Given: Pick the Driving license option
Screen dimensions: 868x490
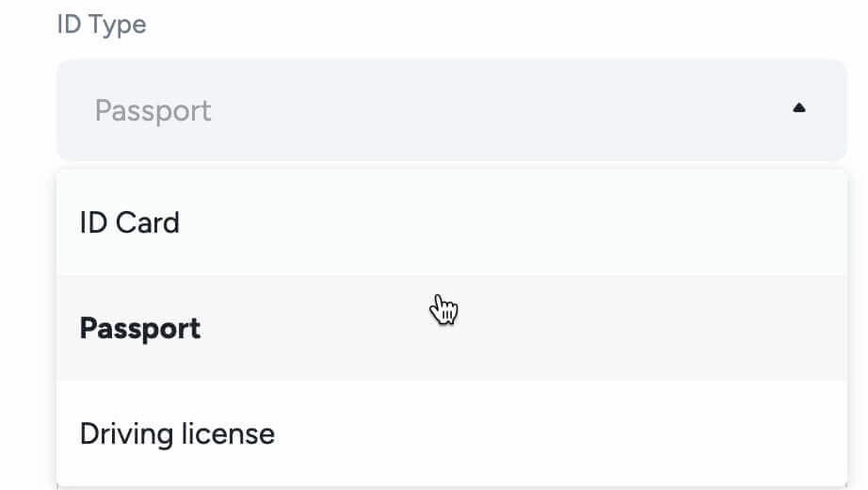Looking at the screenshot, I should (452, 433).
